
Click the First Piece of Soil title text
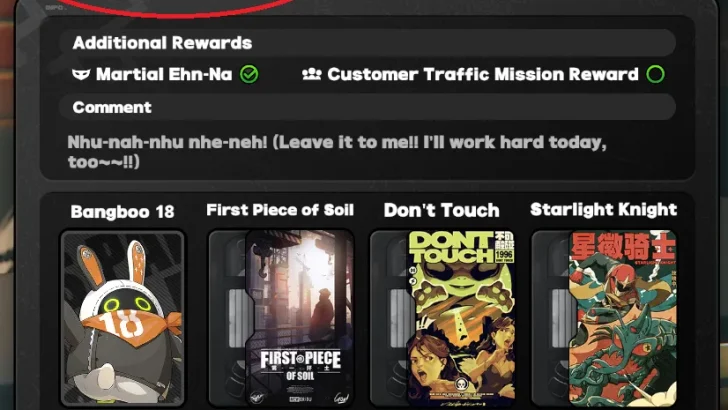pos(280,210)
